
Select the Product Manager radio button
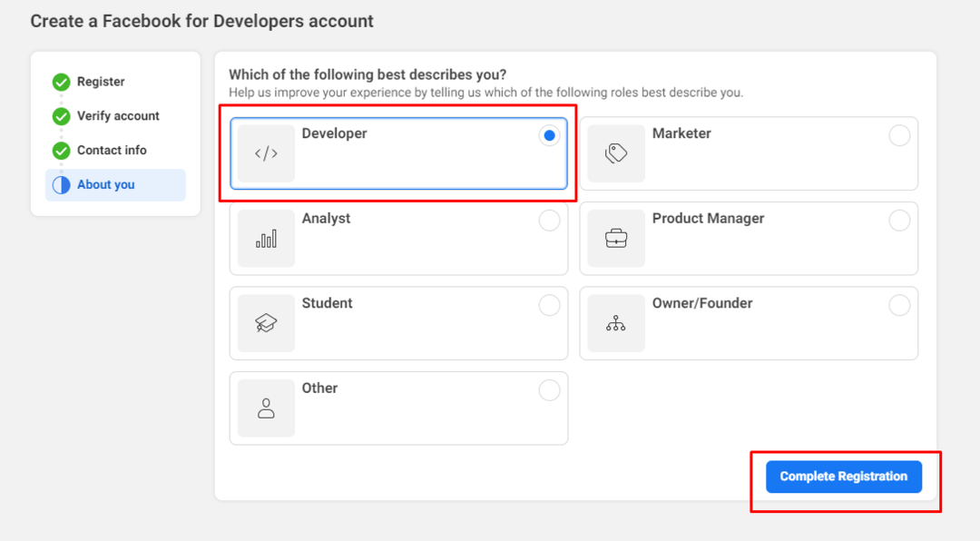pos(899,220)
